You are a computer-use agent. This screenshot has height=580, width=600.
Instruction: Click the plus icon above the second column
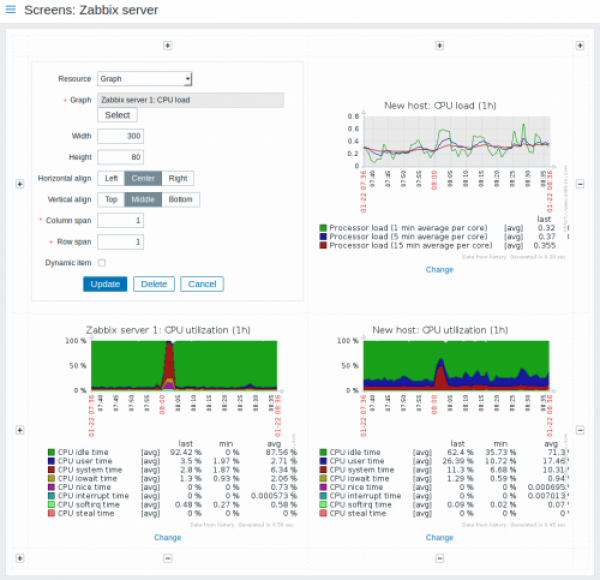pyautogui.click(x=438, y=45)
